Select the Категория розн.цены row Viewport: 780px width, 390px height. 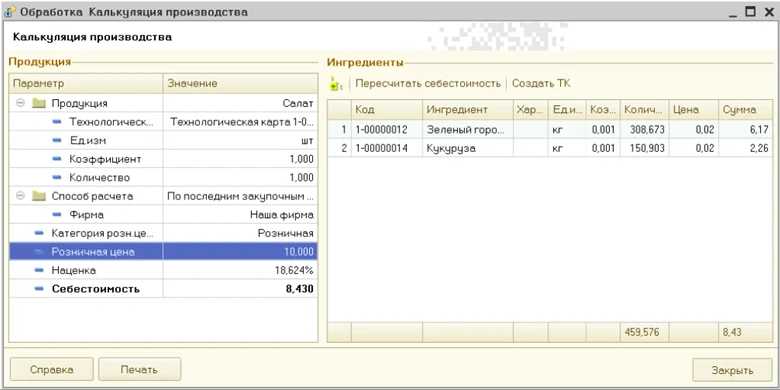[163, 233]
